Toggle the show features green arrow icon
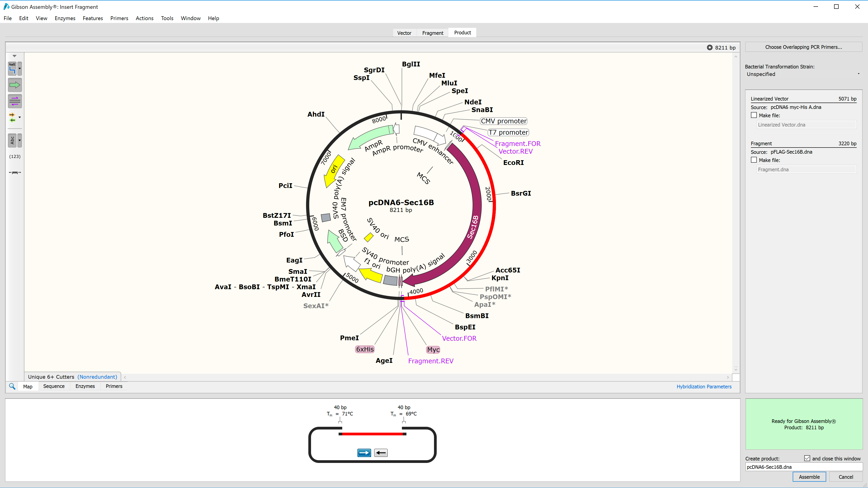This screenshot has height=488, width=868. point(14,85)
